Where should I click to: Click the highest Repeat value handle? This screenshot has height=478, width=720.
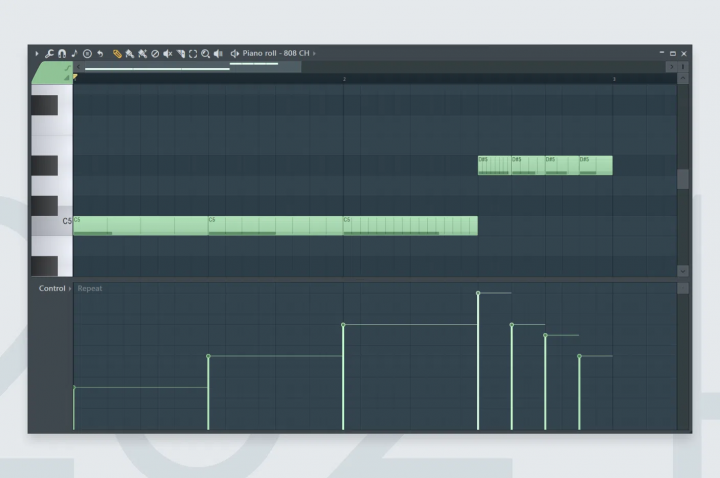[x=478, y=293]
